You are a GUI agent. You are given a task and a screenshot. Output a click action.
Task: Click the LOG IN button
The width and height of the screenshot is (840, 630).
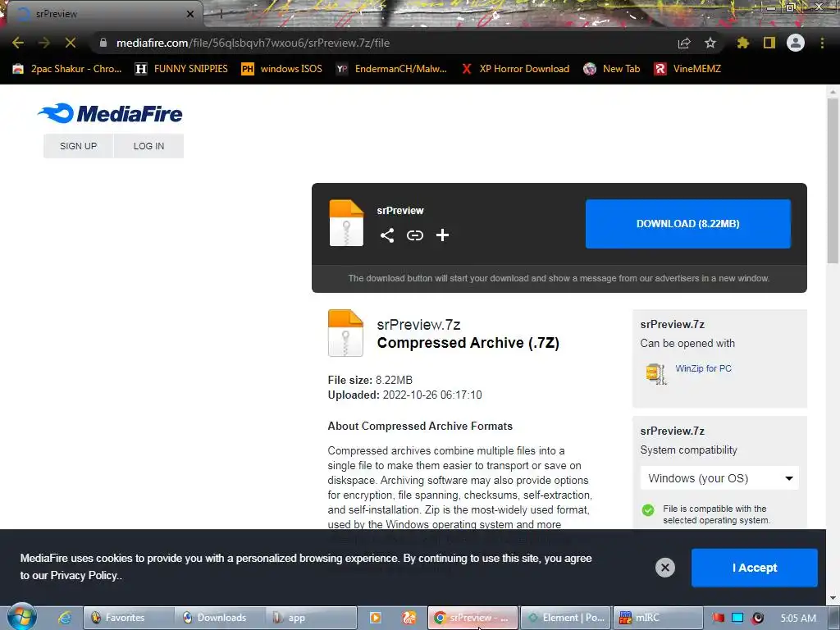[149, 146]
